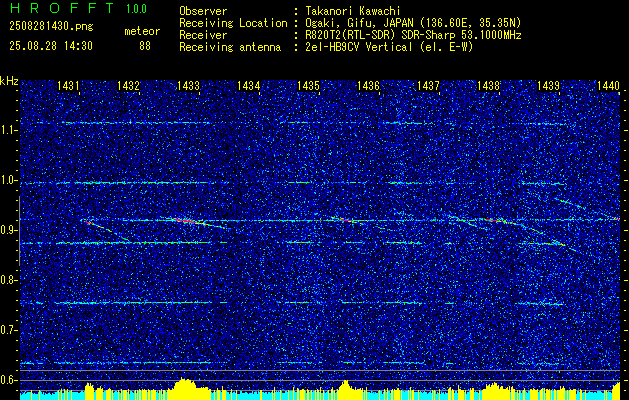
Task: Click the 1440 time marker
Action: point(609,85)
